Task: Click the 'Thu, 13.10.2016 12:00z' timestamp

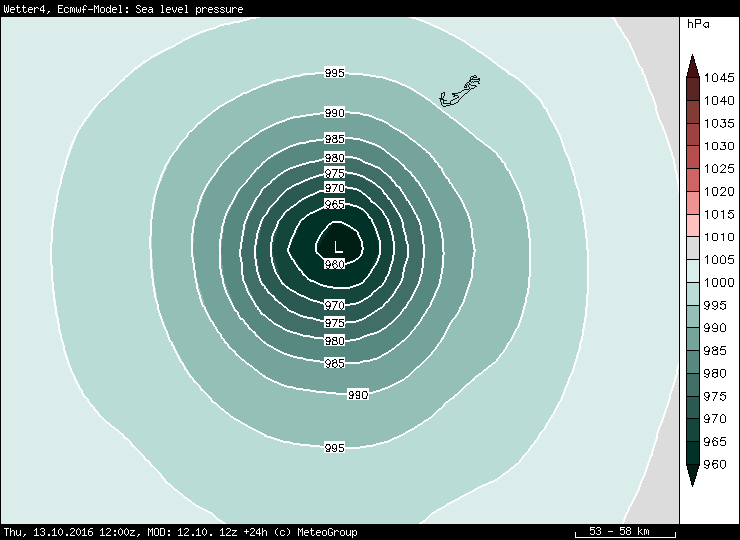Action: tap(70, 532)
